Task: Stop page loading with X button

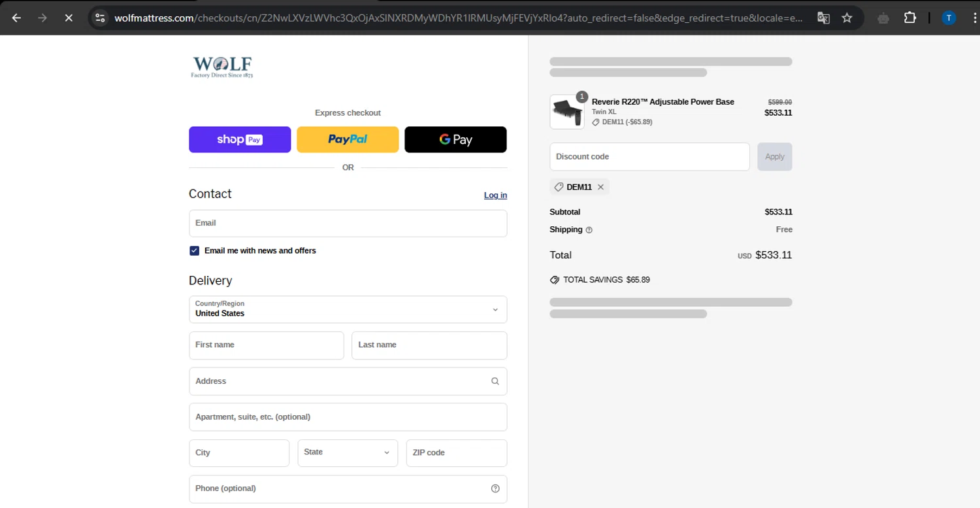Action: (69, 18)
